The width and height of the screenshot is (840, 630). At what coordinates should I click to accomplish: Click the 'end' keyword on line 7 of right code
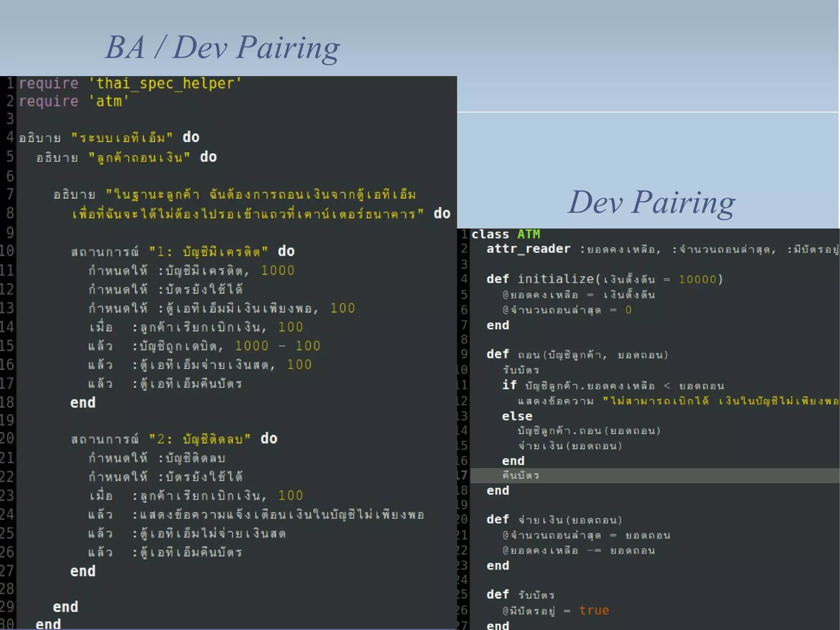click(x=498, y=325)
